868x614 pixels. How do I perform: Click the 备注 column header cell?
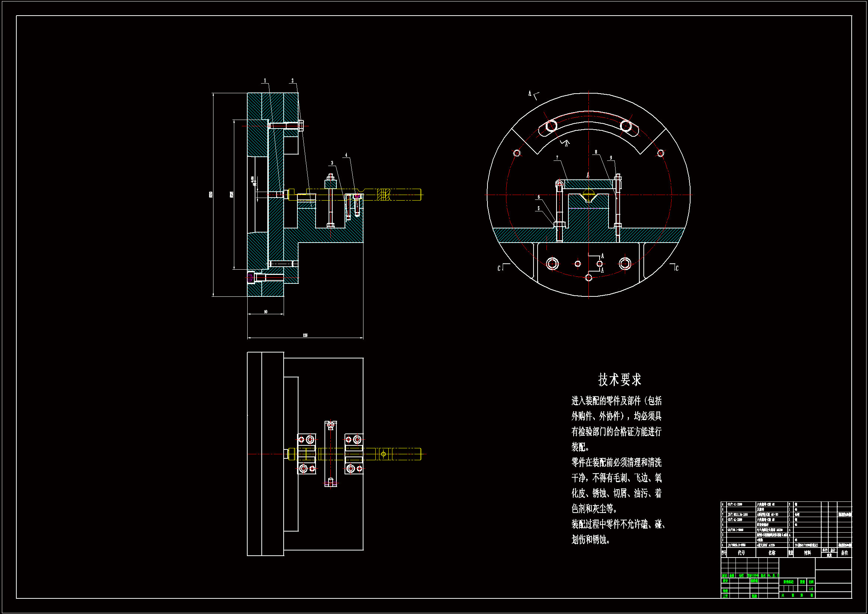click(844, 553)
